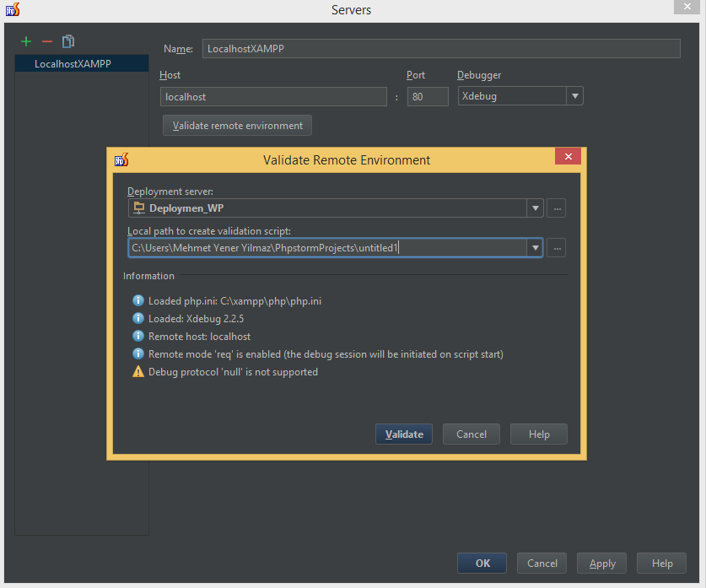Screen dimensions: 706x588
Task: Click the info icon beside Xdebug 2.2.5
Action: click(x=138, y=318)
